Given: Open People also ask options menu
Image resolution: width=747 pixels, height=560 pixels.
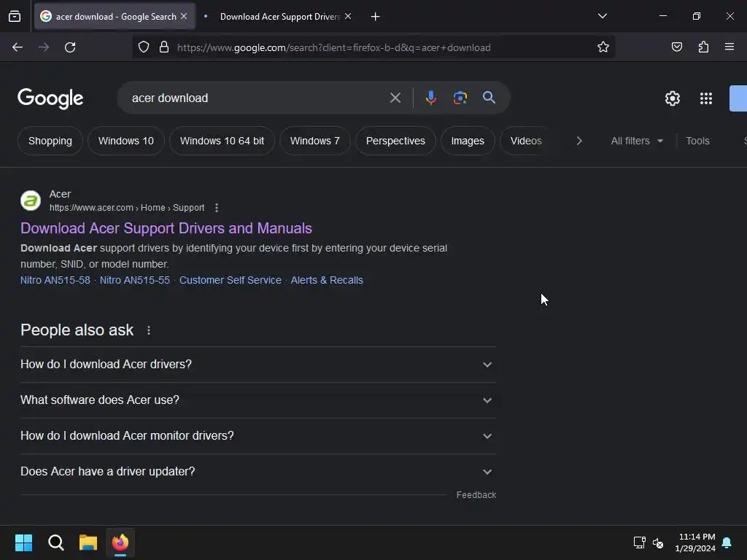Looking at the screenshot, I should (x=149, y=330).
